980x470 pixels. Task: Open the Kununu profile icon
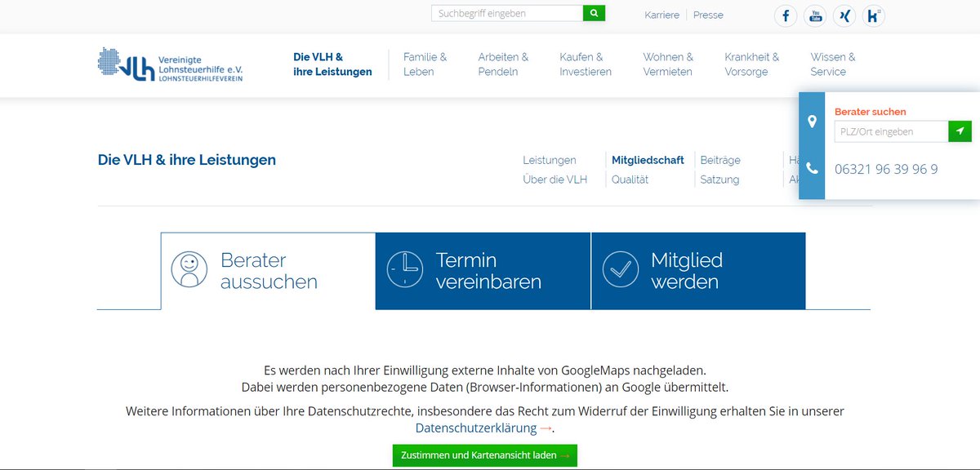point(874,16)
